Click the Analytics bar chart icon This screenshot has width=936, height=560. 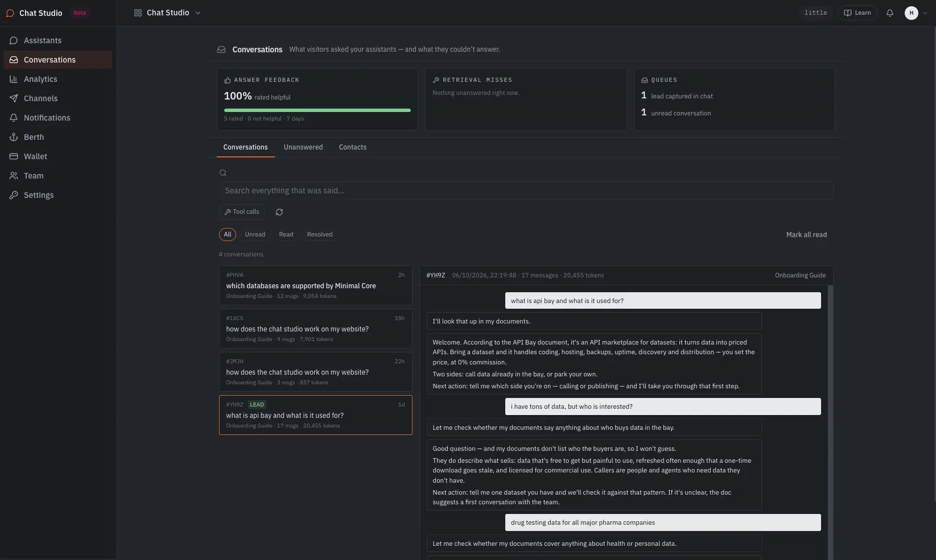[14, 79]
